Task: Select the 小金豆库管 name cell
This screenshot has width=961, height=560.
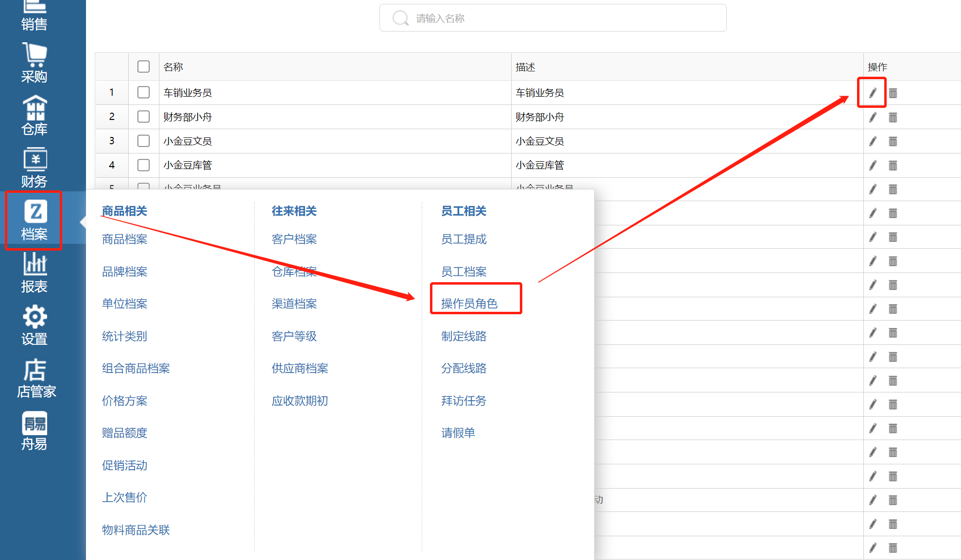Action: click(x=335, y=165)
